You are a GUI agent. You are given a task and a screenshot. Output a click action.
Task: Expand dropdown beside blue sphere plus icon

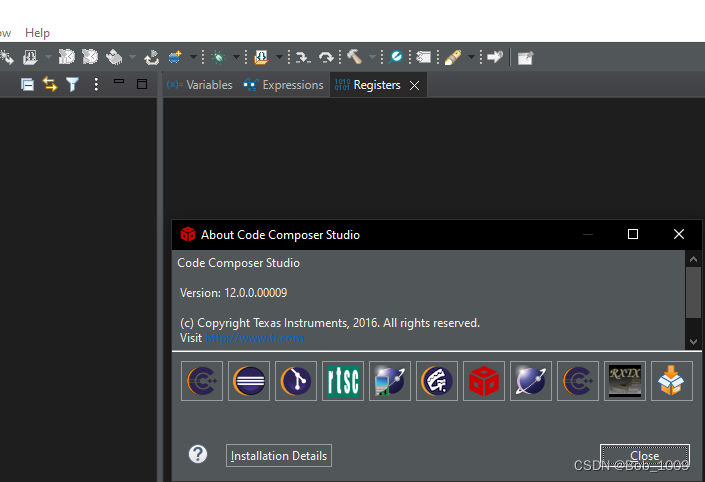coord(193,57)
